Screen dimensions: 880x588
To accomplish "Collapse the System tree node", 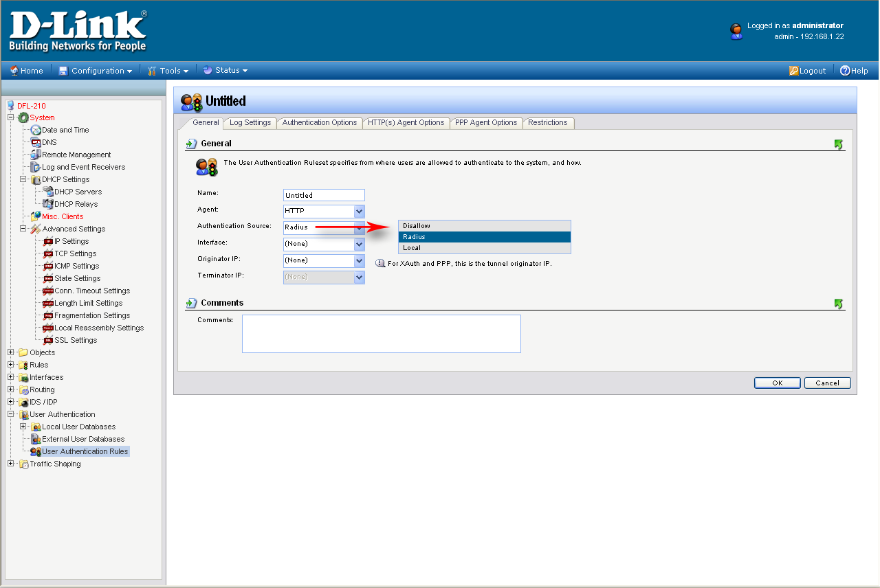I will 11,117.
